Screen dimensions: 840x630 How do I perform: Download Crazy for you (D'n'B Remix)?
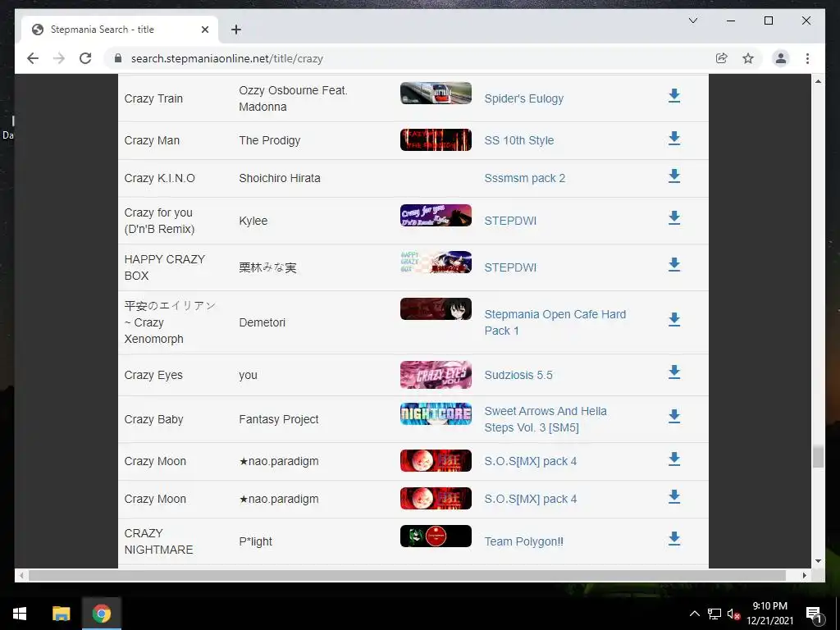[674, 218]
